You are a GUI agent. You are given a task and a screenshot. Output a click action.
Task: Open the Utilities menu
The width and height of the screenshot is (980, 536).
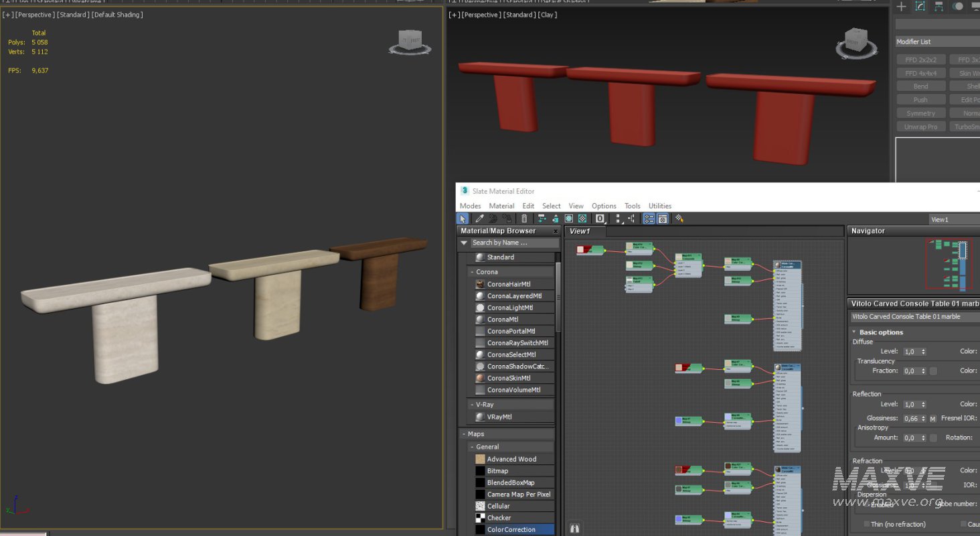click(659, 206)
